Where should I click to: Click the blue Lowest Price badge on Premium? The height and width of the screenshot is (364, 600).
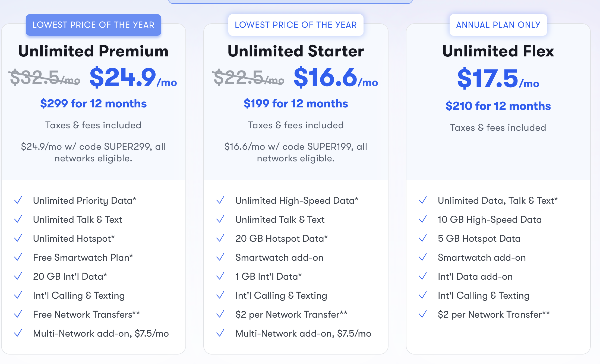tap(93, 25)
